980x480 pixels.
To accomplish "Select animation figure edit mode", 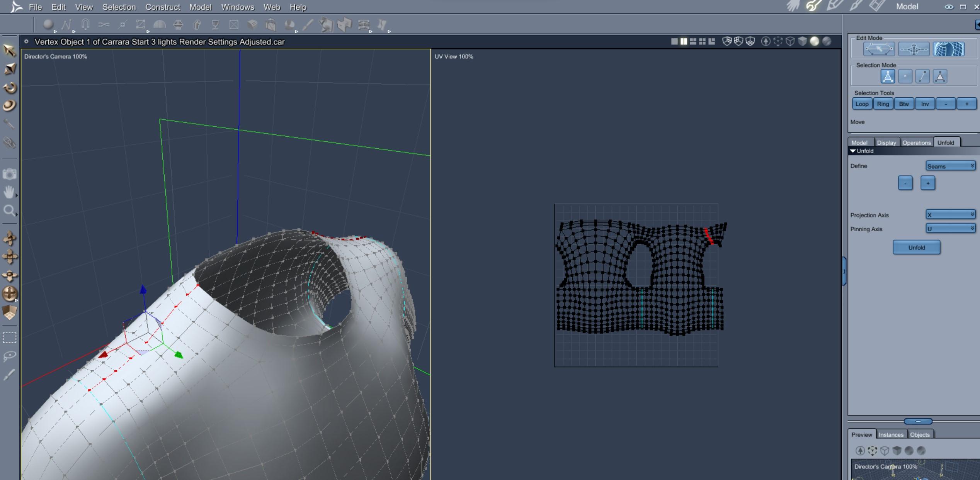I will (x=914, y=49).
